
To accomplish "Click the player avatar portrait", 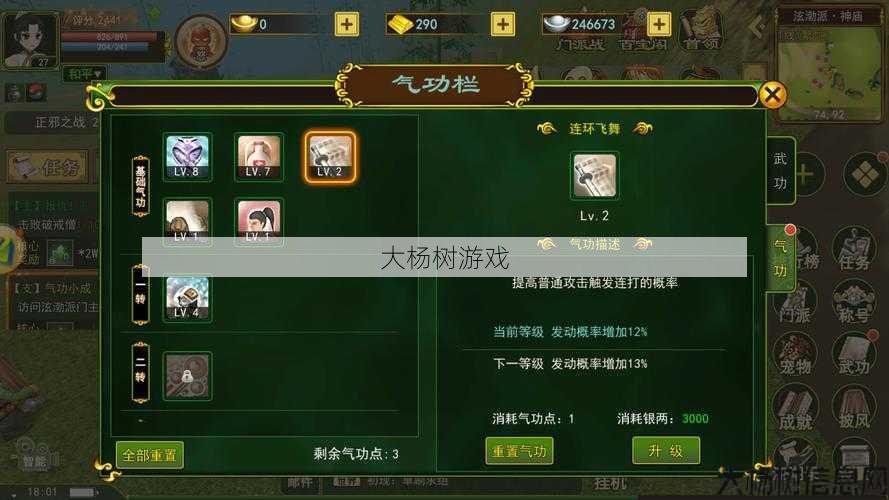I will coord(31,41).
